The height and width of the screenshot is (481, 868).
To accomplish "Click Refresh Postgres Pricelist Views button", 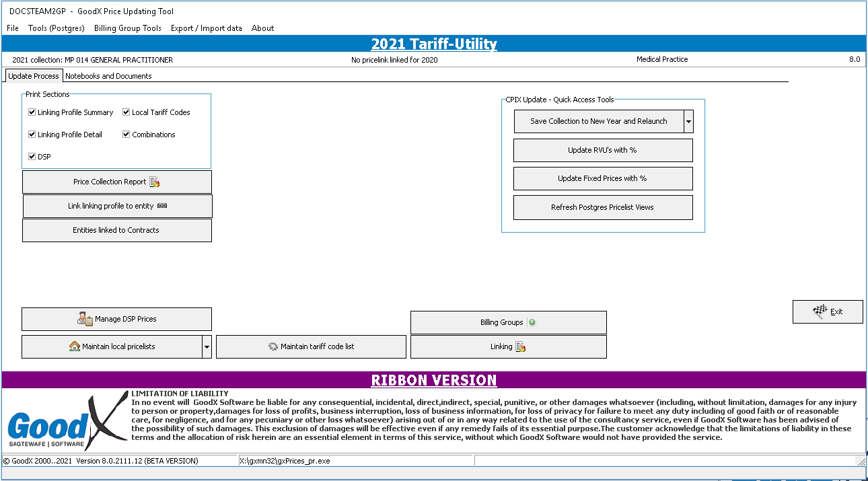I will coord(603,207).
